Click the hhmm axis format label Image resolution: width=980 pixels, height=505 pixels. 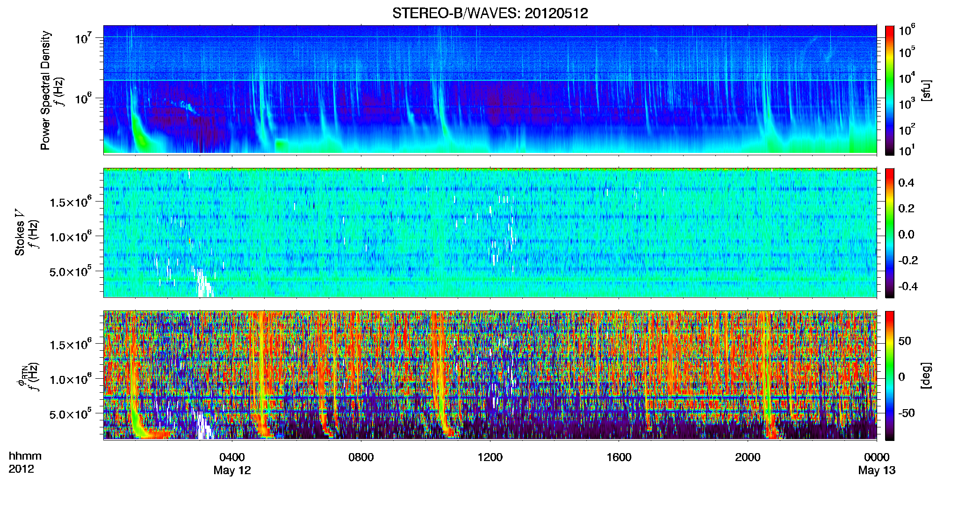pos(25,456)
